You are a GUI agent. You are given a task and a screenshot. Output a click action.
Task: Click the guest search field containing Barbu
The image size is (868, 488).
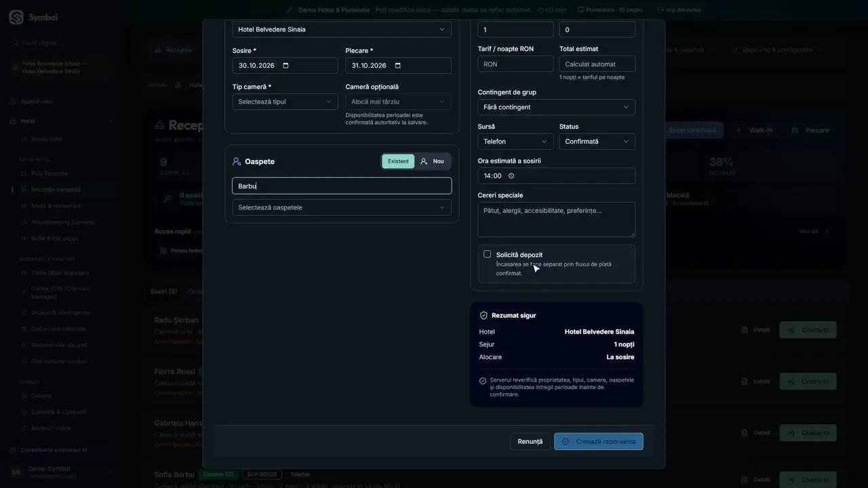point(342,186)
